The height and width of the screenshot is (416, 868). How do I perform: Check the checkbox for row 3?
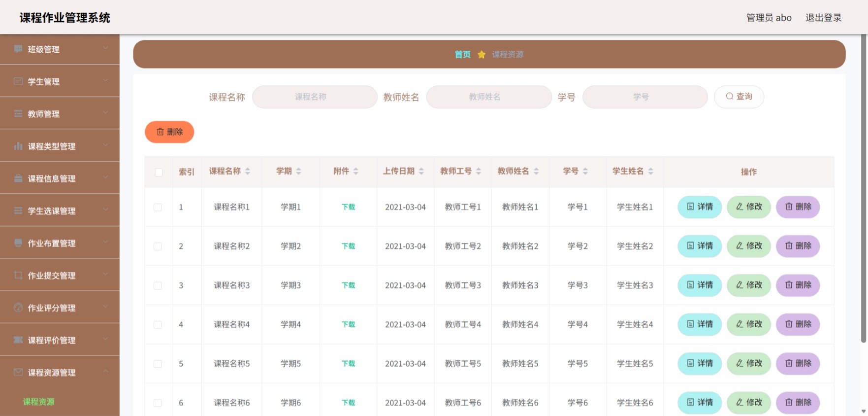click(x=158, y=285)
